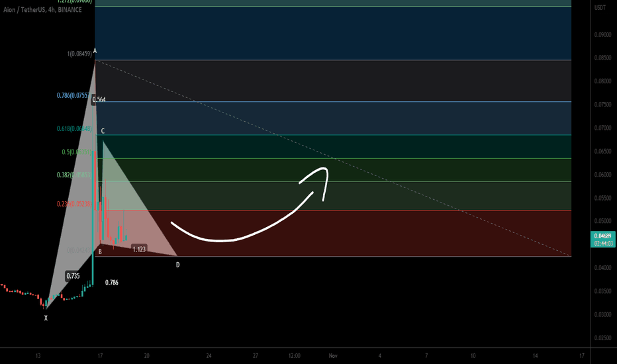Click date 7 on the time axis
This screenshot has width=617, height=364.
pos(426,356)
